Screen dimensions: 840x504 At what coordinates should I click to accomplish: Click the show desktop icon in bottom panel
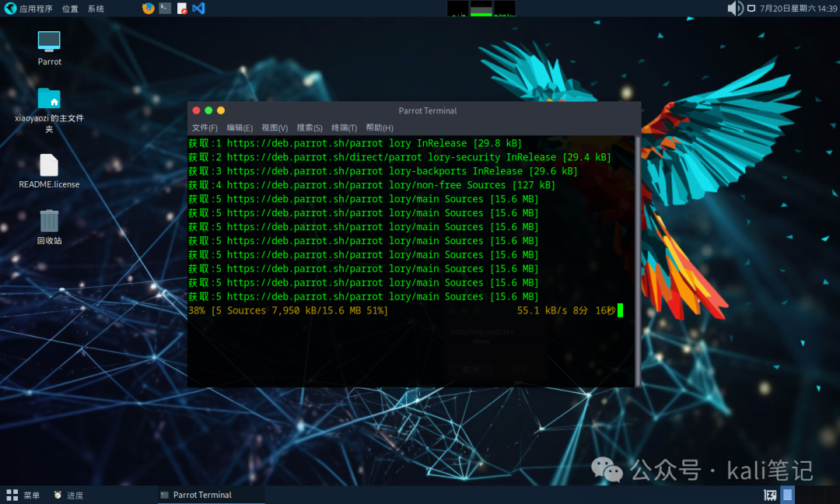[770, 495]
